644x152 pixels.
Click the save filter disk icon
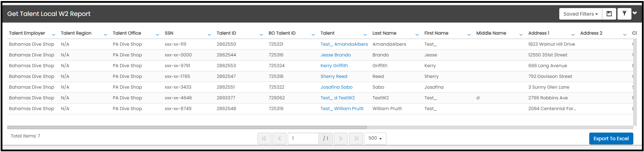[609, 14]
